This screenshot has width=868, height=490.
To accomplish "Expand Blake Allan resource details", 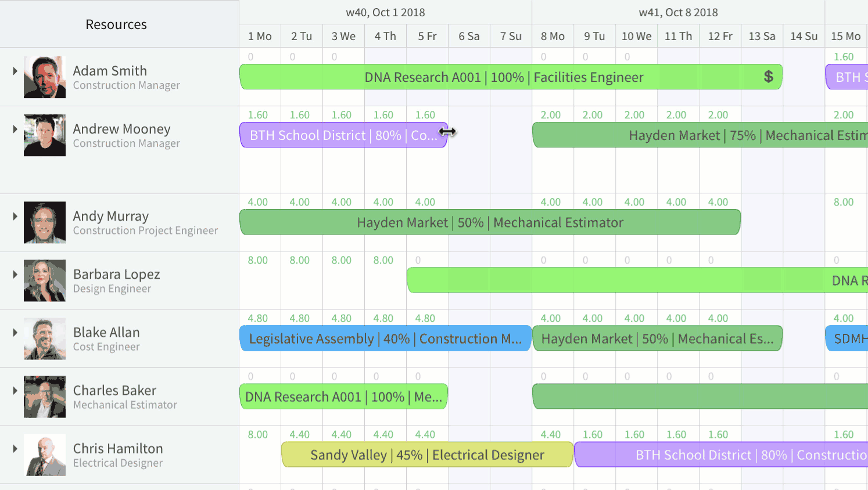I will pos(15,332).
